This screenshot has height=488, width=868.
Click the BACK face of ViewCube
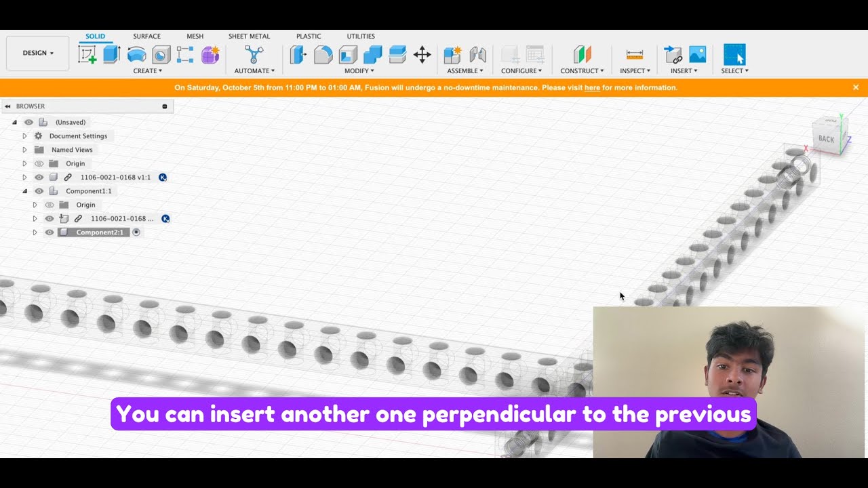pos(826,139)
